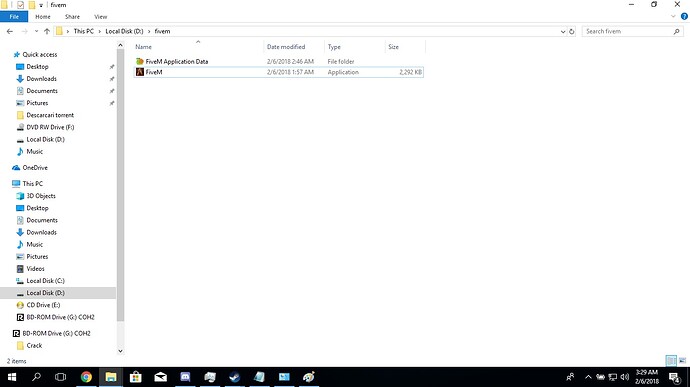Open 3D Objects folder
Screen dimensions: 690x387
[41, 196]
